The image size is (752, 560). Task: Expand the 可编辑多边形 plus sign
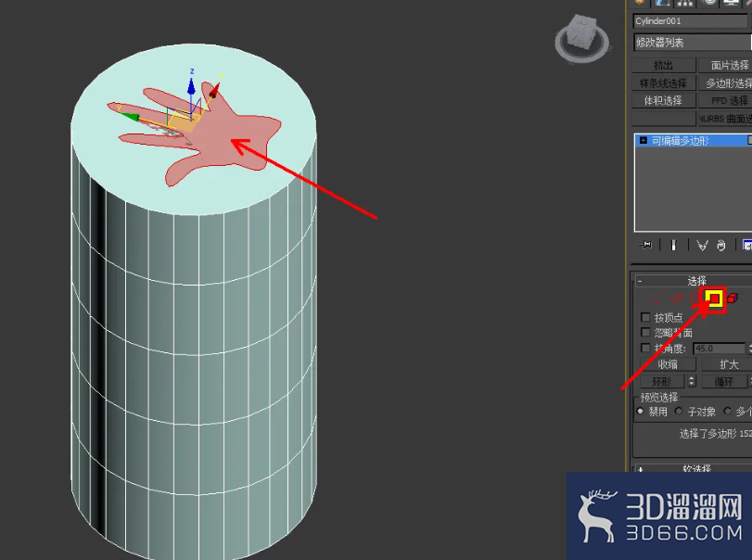coord(644,141)
